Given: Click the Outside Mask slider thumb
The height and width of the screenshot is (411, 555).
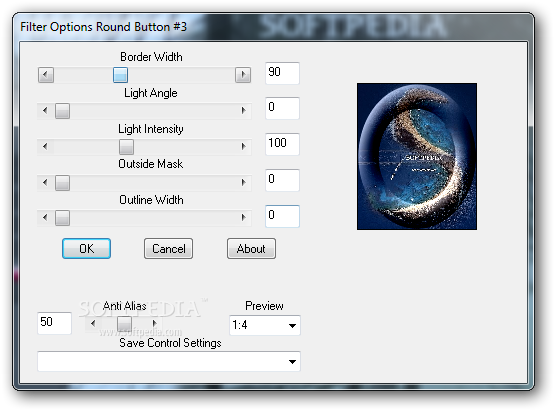Looking at the screenshot, I should [62, 183].
